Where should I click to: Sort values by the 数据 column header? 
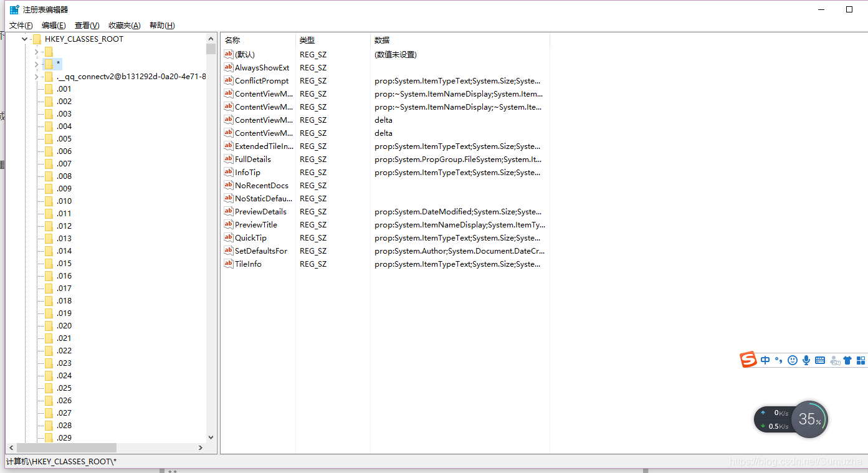click(460, 40)
